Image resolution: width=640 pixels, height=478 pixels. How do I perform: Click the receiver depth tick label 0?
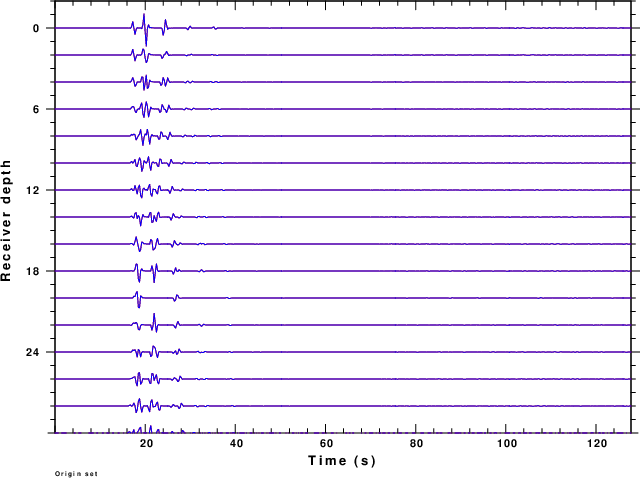(37, 29)
